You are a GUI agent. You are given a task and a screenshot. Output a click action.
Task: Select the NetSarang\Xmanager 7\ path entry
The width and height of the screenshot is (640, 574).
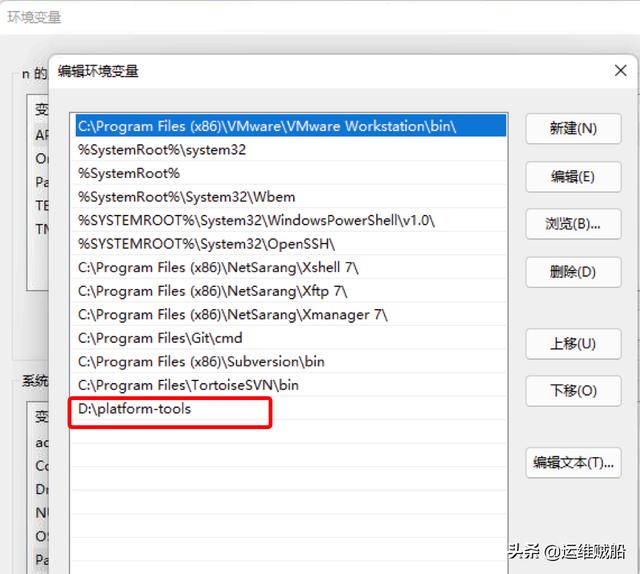(289, 314)
